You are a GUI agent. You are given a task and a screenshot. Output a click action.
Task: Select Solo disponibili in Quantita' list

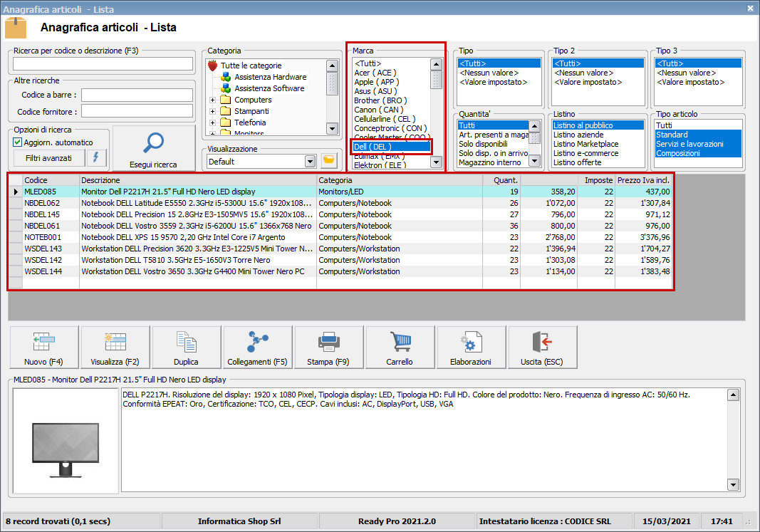tap(483, 144)
